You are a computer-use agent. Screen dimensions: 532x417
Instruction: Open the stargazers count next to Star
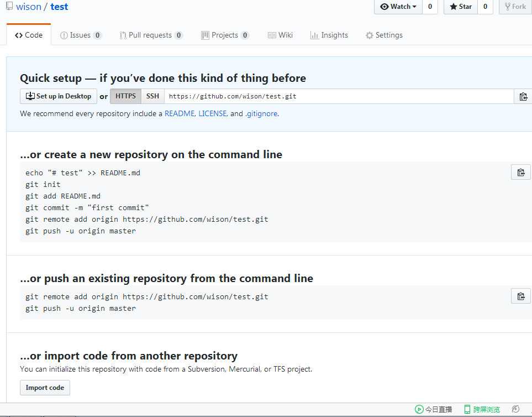click(x=485, y=7)
